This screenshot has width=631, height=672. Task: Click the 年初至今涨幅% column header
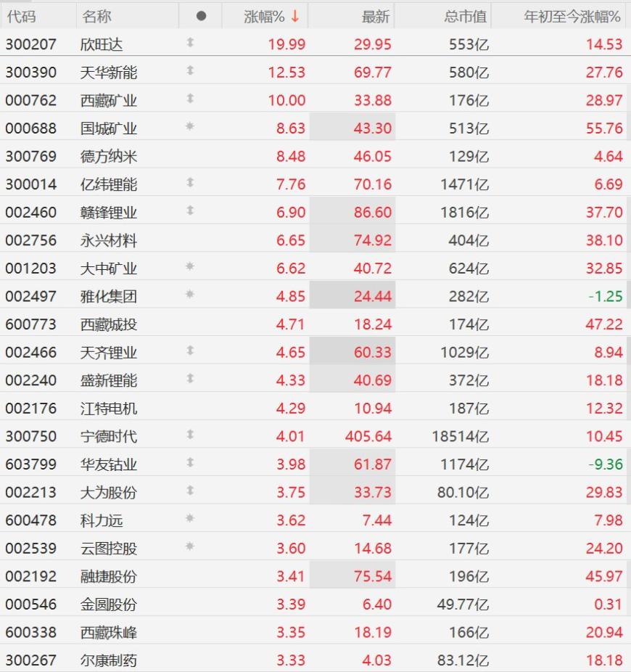click(x=572, y=16)
